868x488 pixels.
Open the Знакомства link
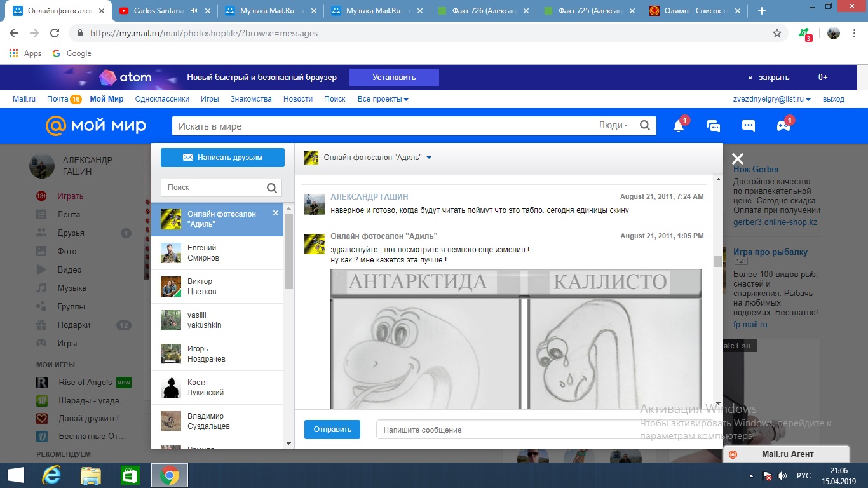point(251,99)
